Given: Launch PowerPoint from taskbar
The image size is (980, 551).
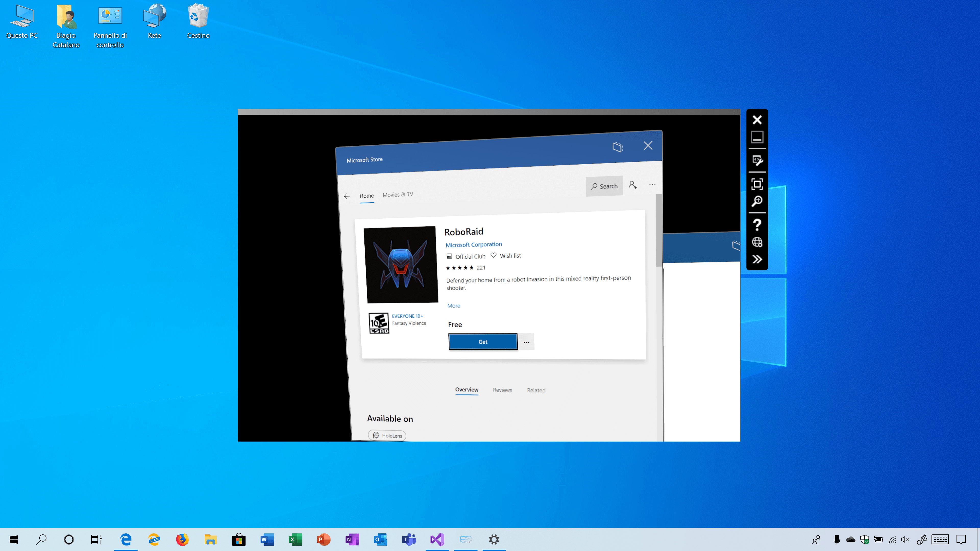Looking at the screenshot, I should pos(324,539).
